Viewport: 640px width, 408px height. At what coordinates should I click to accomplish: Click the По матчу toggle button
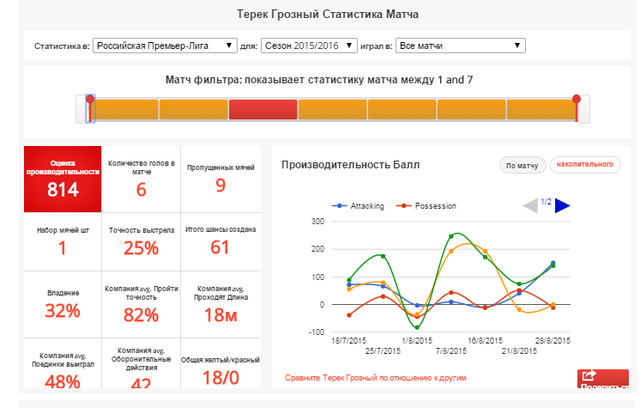click(x=522, y=165)
